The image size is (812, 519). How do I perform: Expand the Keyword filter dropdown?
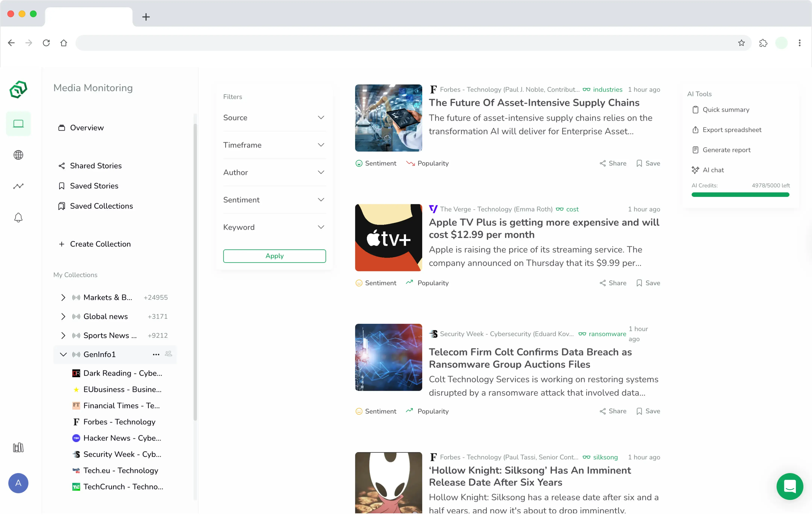(274, 227)
